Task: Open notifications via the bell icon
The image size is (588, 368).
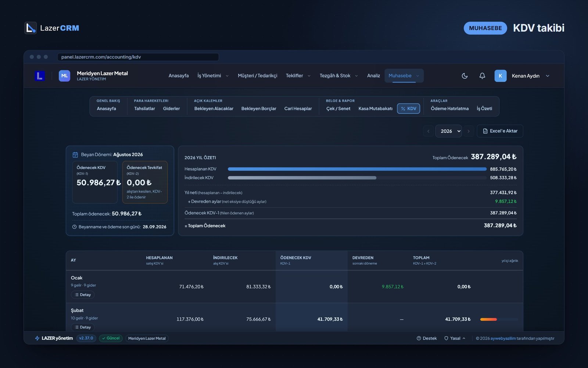Action: (x=482, y=76)
